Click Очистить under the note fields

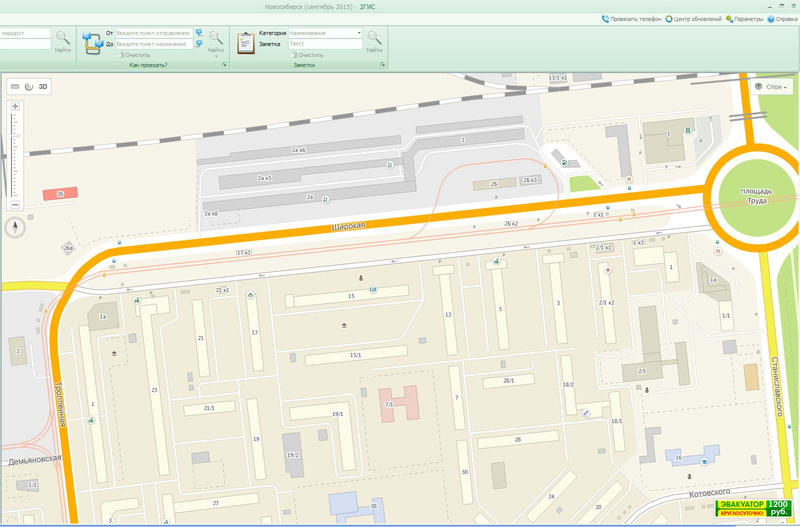click(x=306, y=55)
